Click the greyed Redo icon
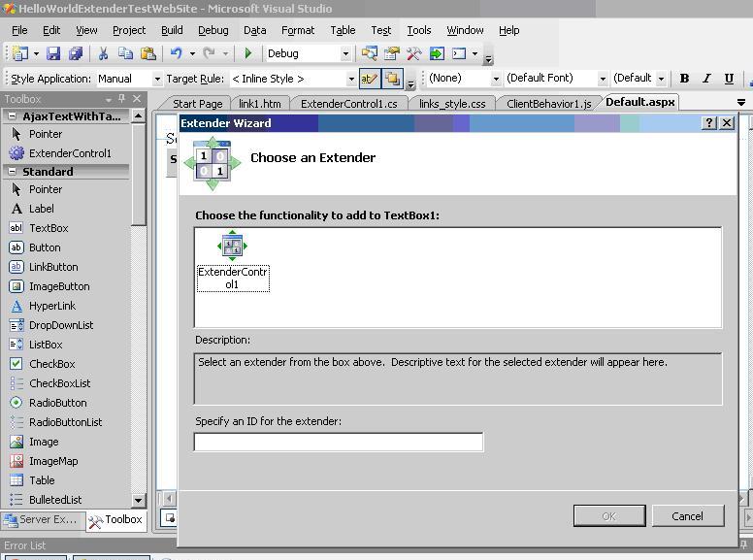This screenshot has width=753, height=560. coord(209,53)
